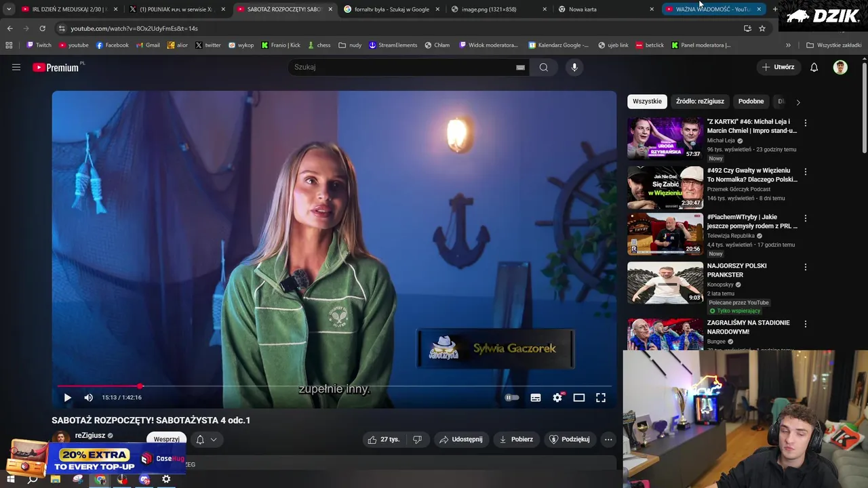Open the StreamElements bookmark
This screenshot has height=488, width=868.
click(393, 45)
